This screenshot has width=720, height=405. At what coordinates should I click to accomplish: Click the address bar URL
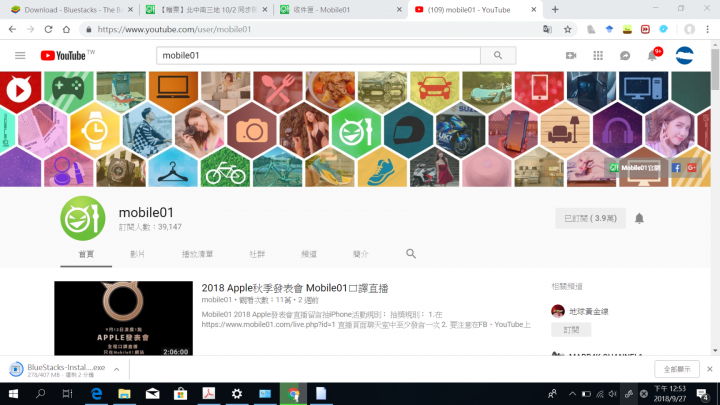click(x=174, y=29)
